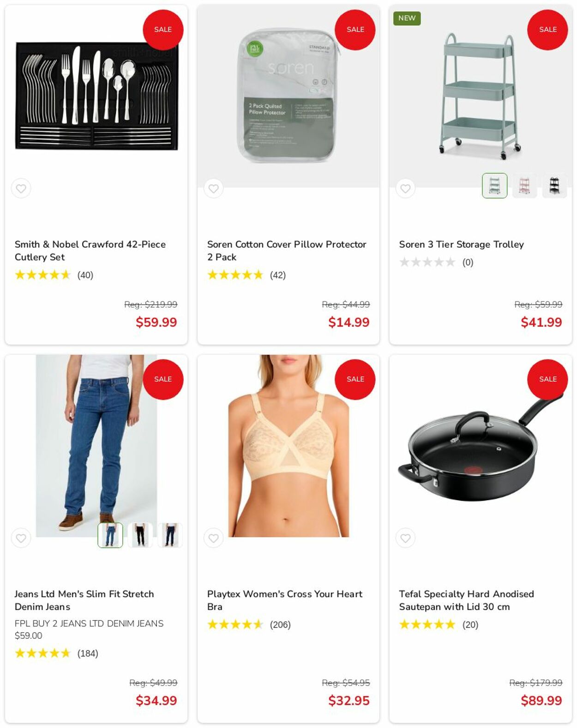The height and width of the screenshot is (728, 577).
Task: Add Smith & Nobel cutlery set to wishlist
Action: coord(21,188)
